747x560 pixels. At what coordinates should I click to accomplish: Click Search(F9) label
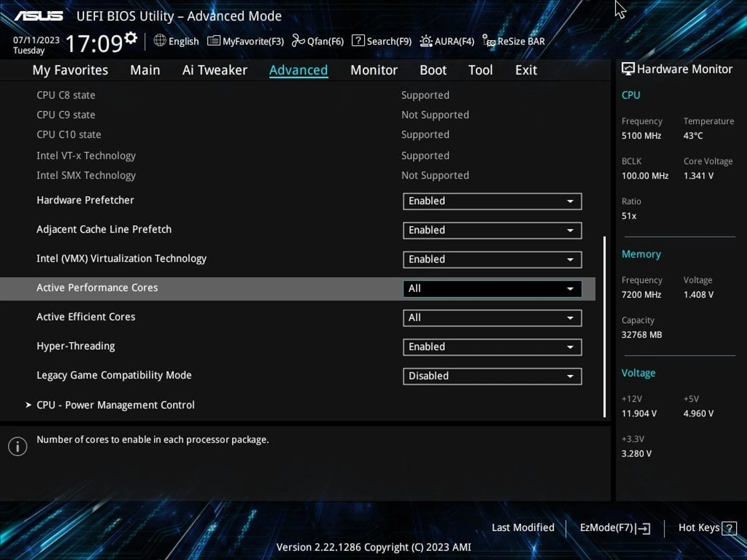coord(389,41)
